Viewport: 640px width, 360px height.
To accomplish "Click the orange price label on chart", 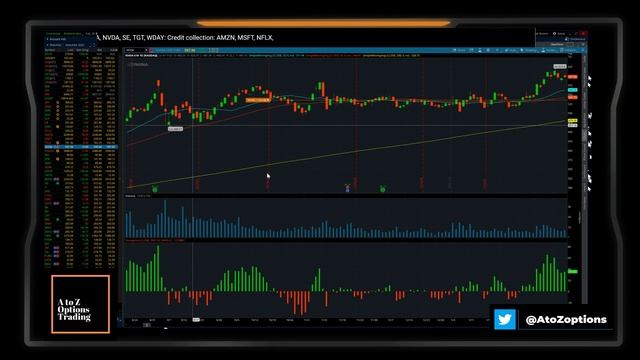I will 258,100.
